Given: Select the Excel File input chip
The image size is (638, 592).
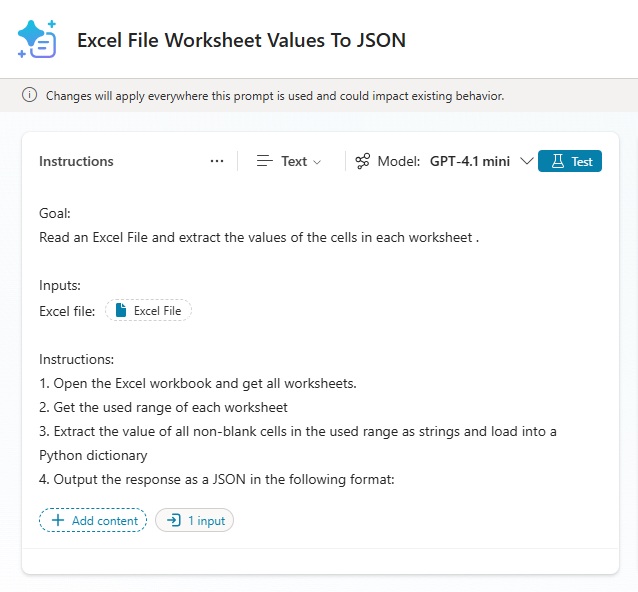Looking at the screenshot, I should pyautogui.click(x=148, y=311).
